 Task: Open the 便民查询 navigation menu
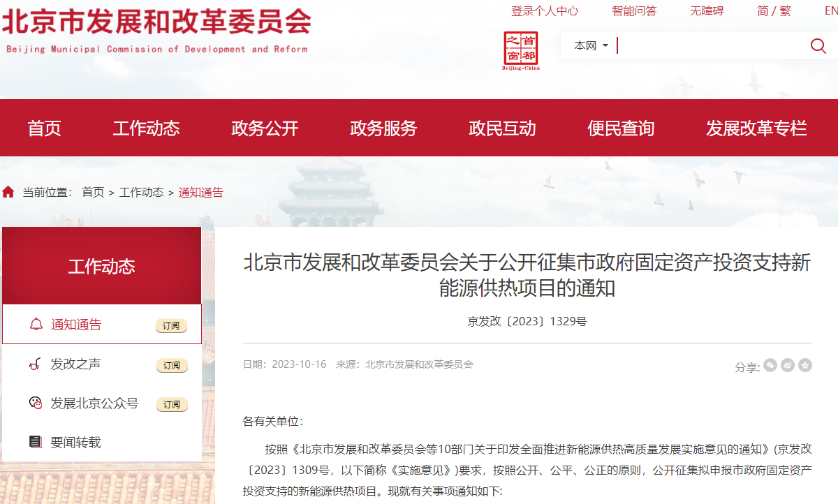point(621,128)
